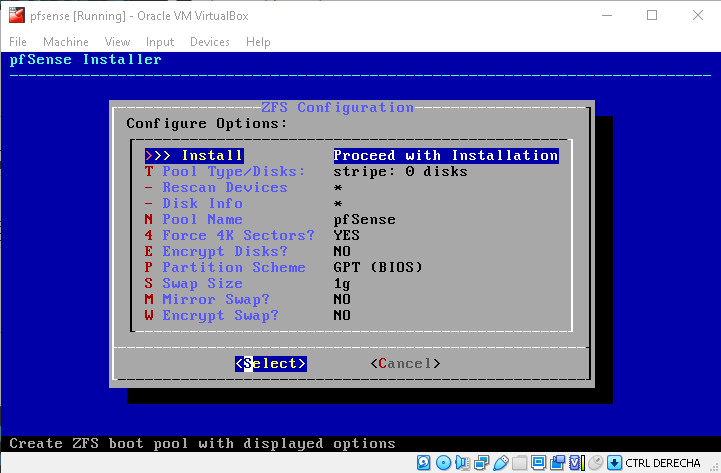721x473 pixels.
Task: Click the keyboard capture arrow icon
Action: 613,462
